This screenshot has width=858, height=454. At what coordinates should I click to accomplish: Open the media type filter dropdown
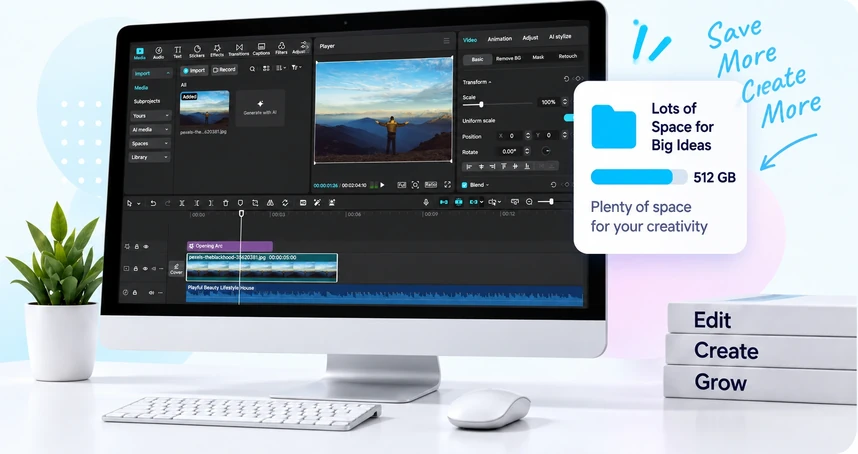click(x=296, y=67)
